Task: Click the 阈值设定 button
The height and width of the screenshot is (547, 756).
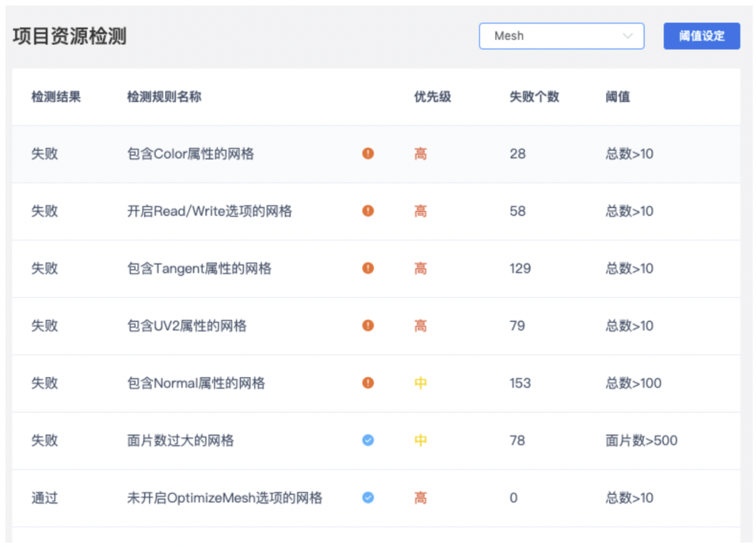Action: (x=701, y=36)
